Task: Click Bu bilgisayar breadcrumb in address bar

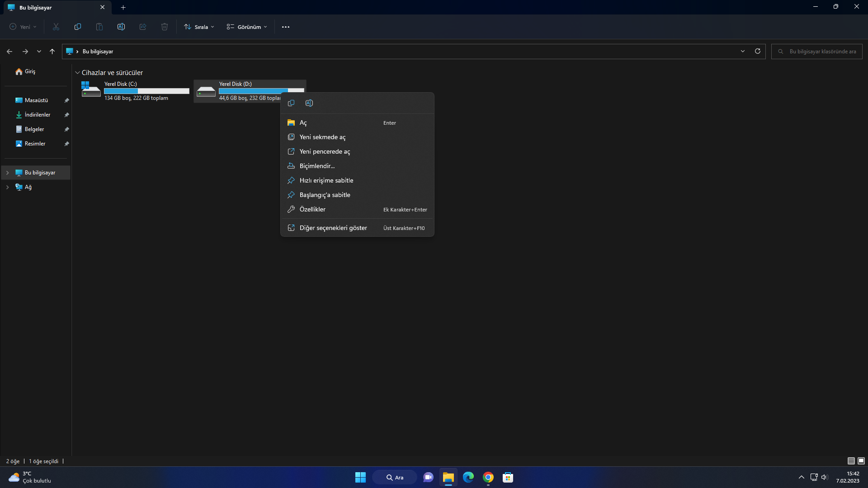Action: [x=98, y=52]
